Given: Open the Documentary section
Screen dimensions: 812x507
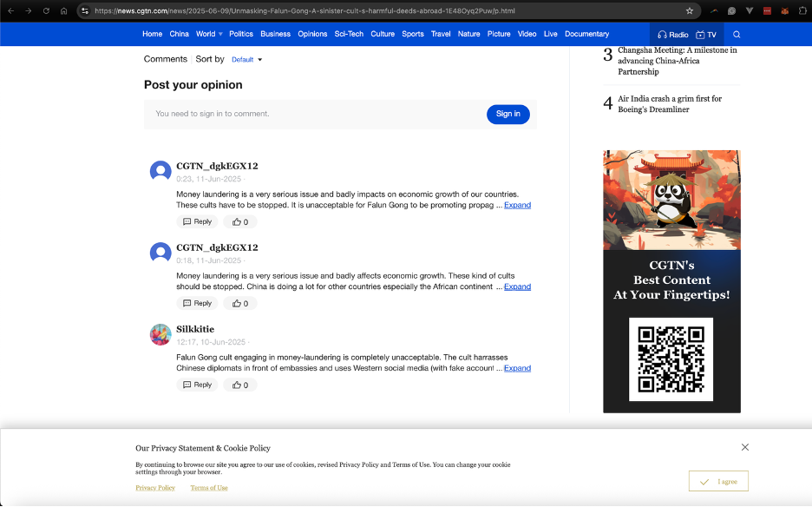Looking at the screenshot, I should [x=586, y=34].
